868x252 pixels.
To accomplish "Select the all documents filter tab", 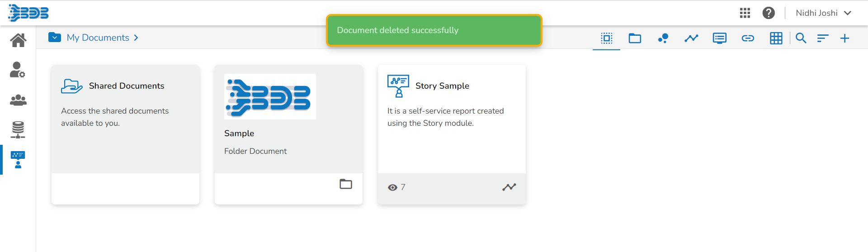I will 607,38.
